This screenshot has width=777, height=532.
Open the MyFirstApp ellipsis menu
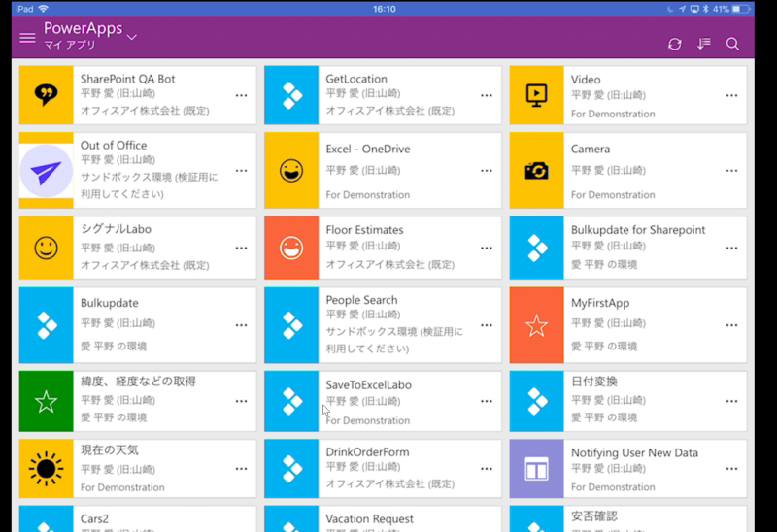click(732, 325)
